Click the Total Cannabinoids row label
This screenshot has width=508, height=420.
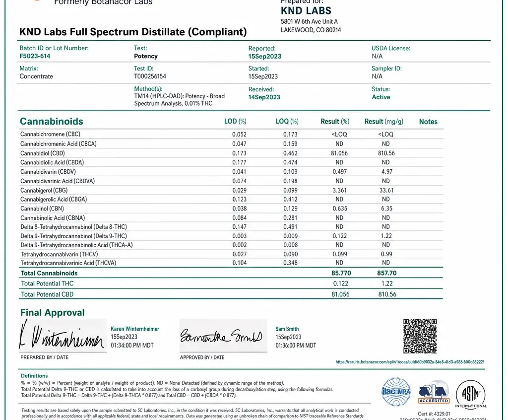(x=49, y=273)
